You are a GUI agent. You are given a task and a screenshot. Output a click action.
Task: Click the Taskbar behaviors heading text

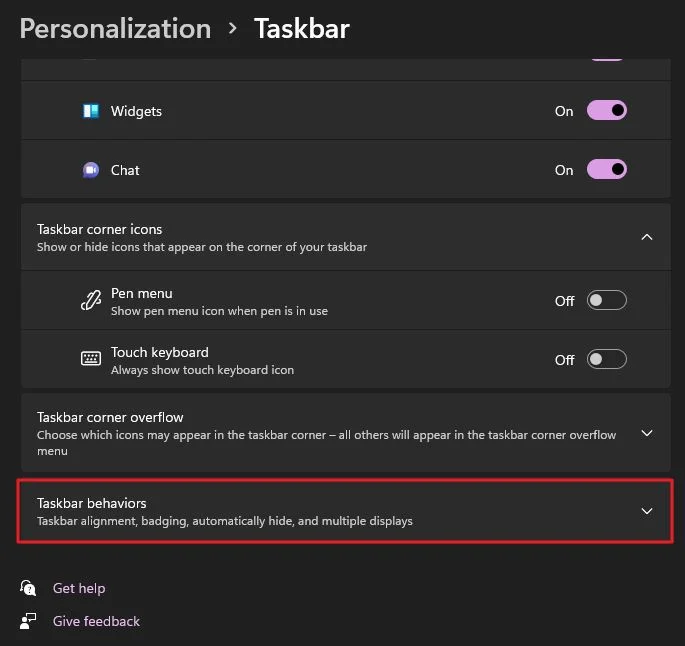pos(92,503)
